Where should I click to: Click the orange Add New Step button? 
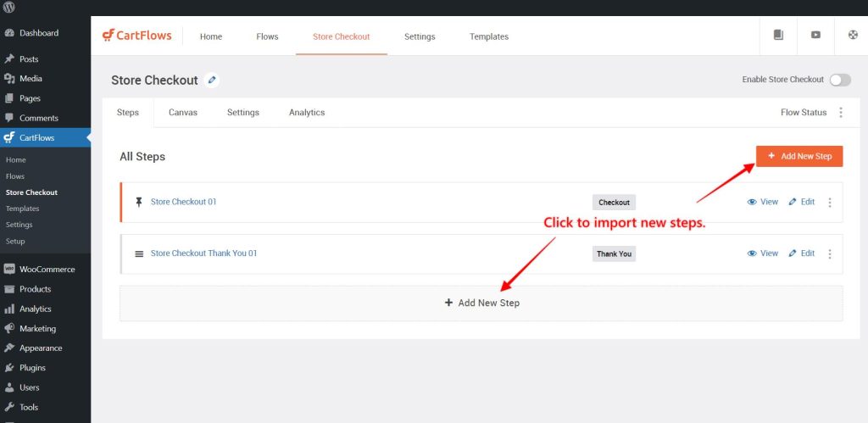(799, 156)
